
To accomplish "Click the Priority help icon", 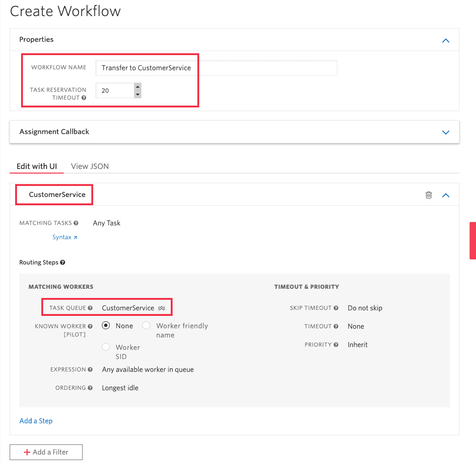I will pos(336,345).
